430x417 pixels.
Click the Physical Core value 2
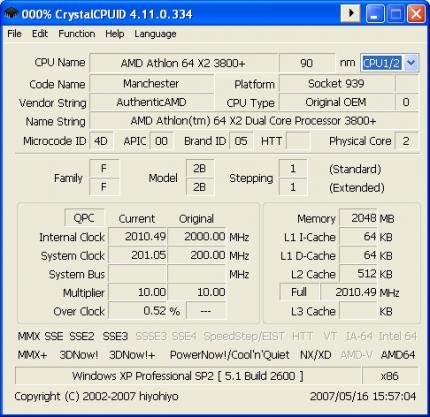pyautogui.click(x=406, y=141)
